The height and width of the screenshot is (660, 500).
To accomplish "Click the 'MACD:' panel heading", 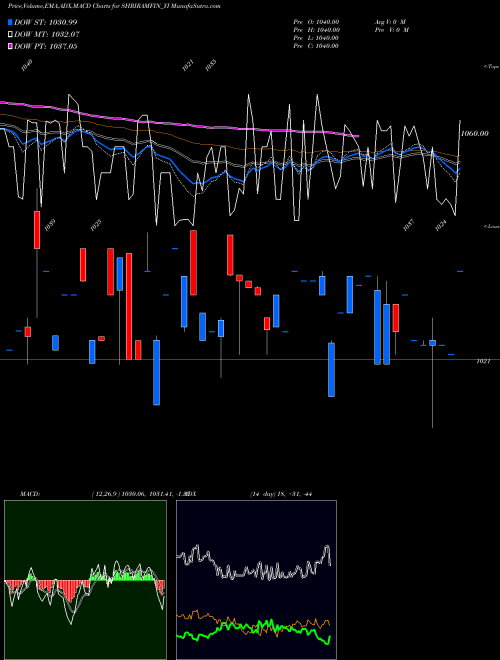I will point(30,494).
